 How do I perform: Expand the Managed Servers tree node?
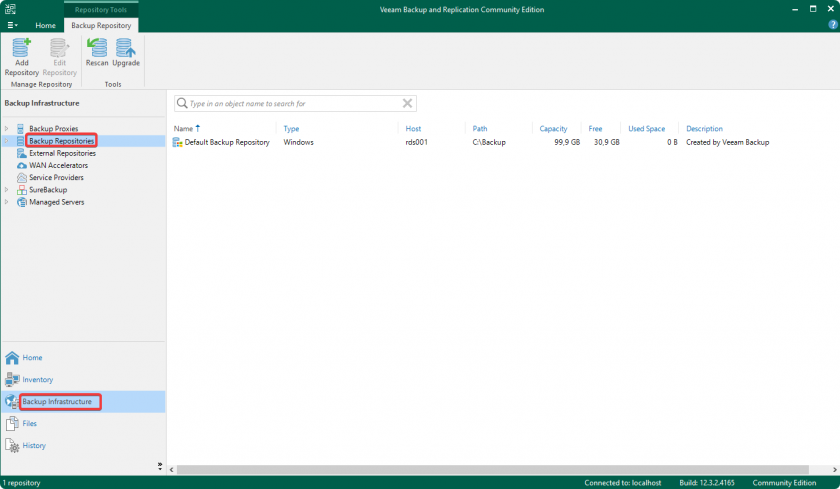(x=6, y=202)
